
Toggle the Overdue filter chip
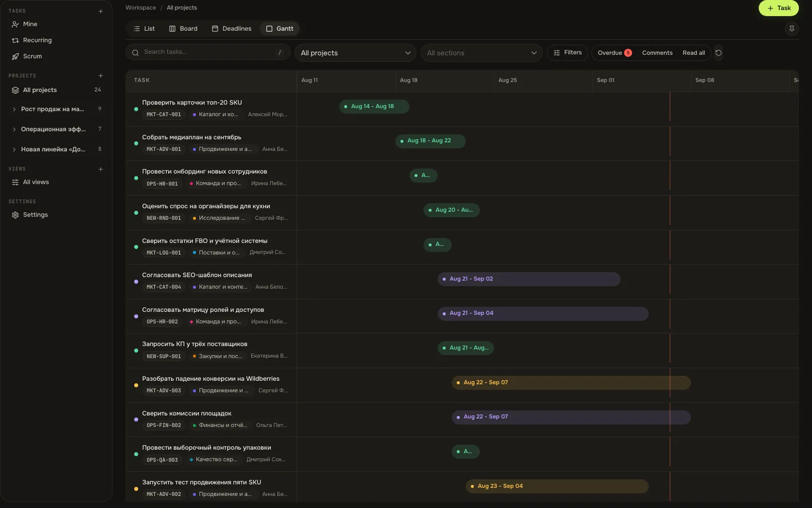tap(615, 53)
